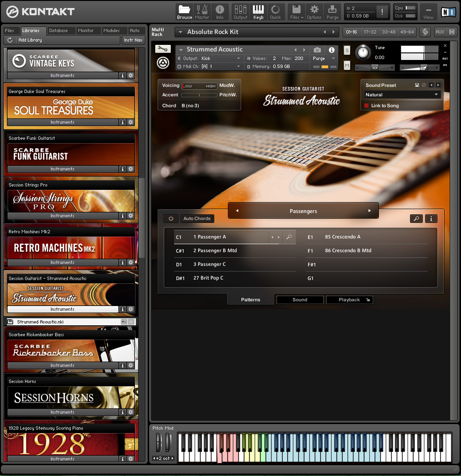Open Instruments for Scarbee Funk Guitarist
Image resolution: width=461 pixels, height=476 pixels.
[x=62, y=169]
